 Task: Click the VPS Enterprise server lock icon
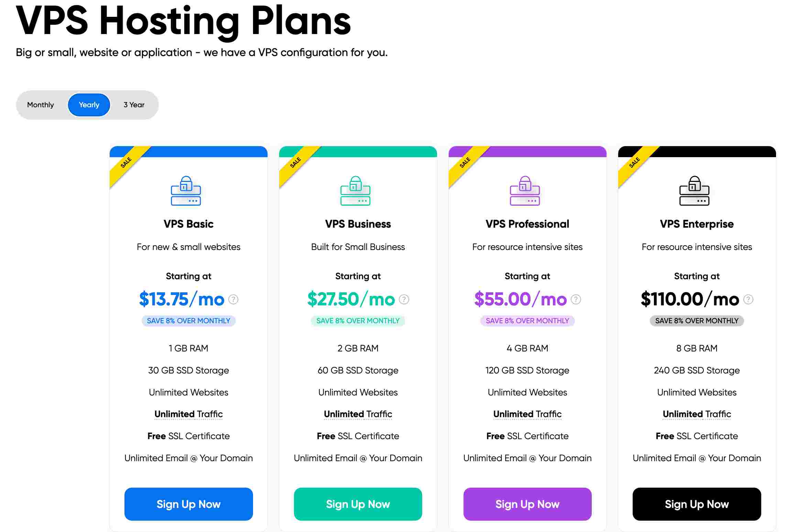[x=695, y=191]
